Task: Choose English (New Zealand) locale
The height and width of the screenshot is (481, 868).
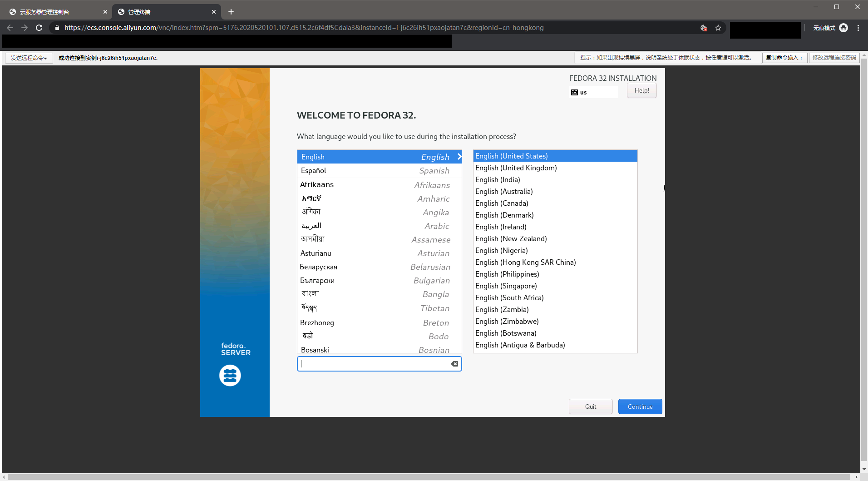Action: point(555,238)
